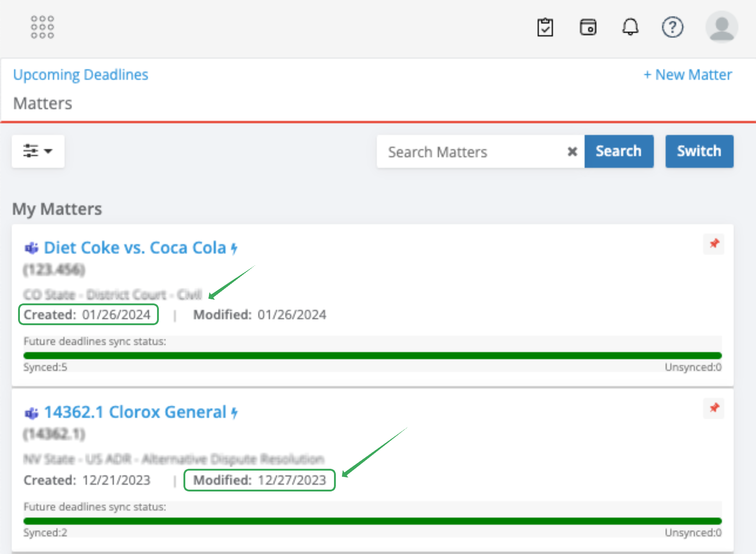Click 'Synced:2' label

tap(45, 533)
